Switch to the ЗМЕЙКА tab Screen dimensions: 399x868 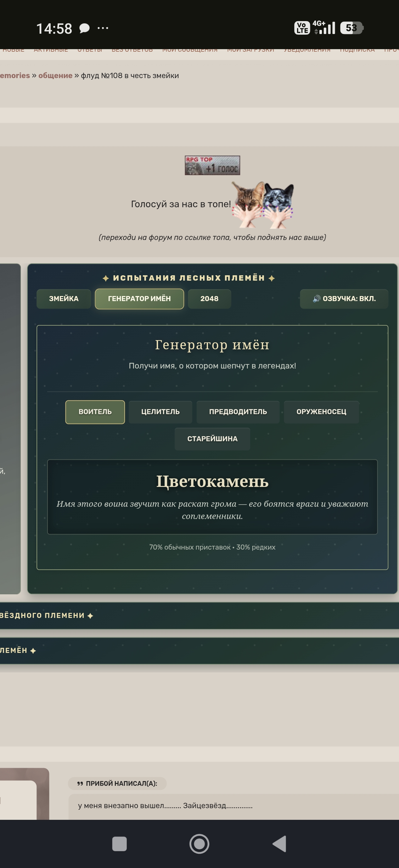coord(64,299)
